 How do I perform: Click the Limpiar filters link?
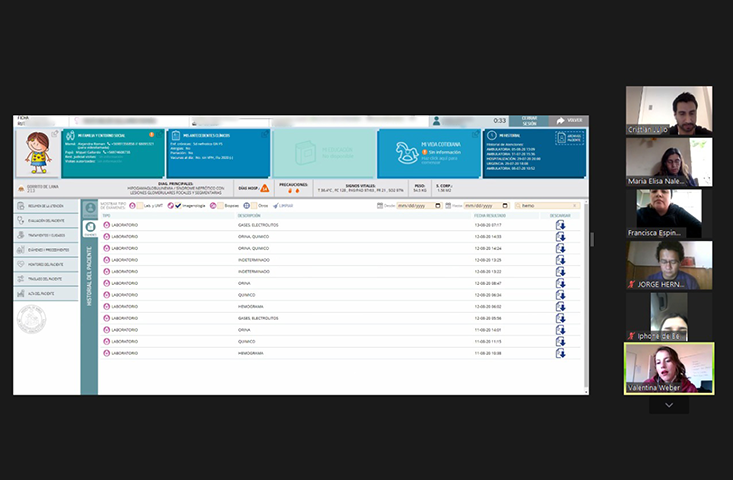click(x=285, y=205)
